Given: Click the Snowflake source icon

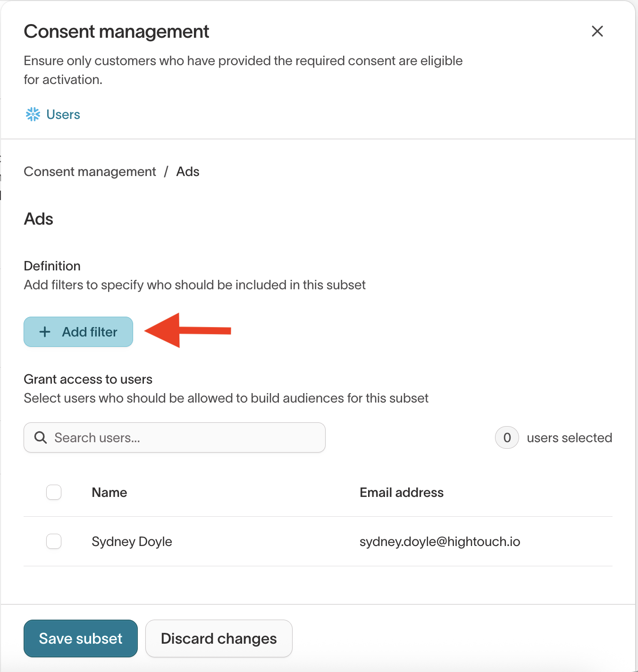Looking at the screenshot, I should [x=33, y=114].
